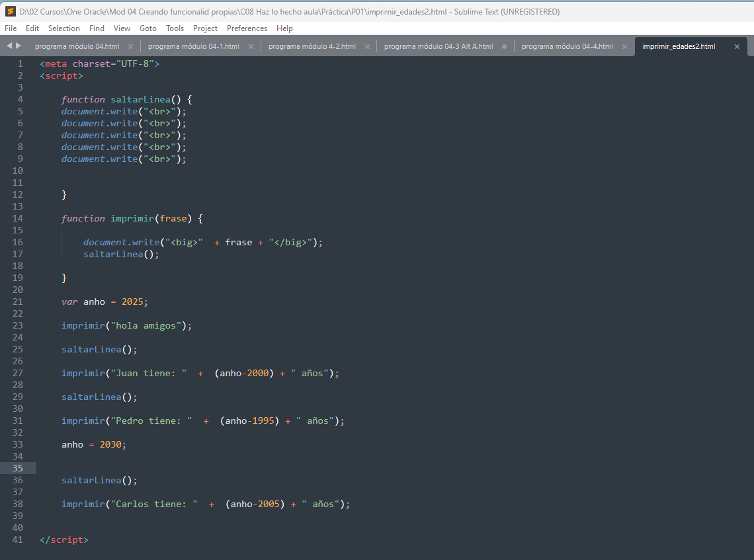Click the "Juan tiene: " imprimir line

click(200, 374)
